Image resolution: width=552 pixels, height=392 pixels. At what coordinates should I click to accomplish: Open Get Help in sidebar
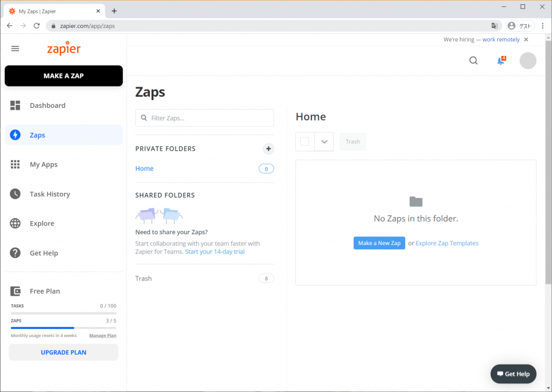(64, 253)
